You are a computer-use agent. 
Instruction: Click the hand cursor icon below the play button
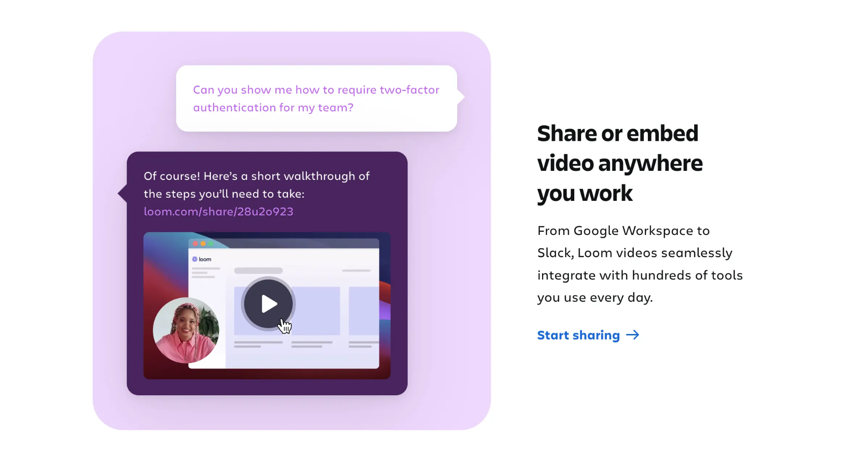pos(285,326)
